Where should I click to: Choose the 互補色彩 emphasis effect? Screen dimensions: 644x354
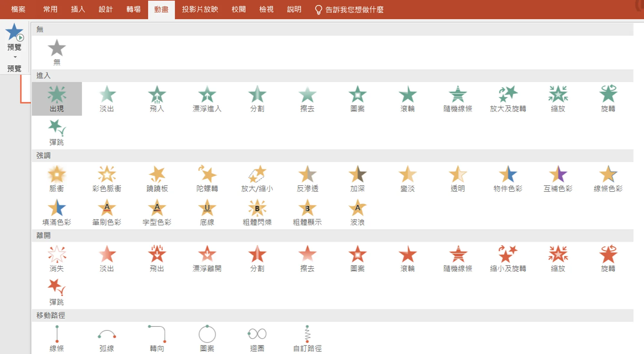tap(558, 179)
